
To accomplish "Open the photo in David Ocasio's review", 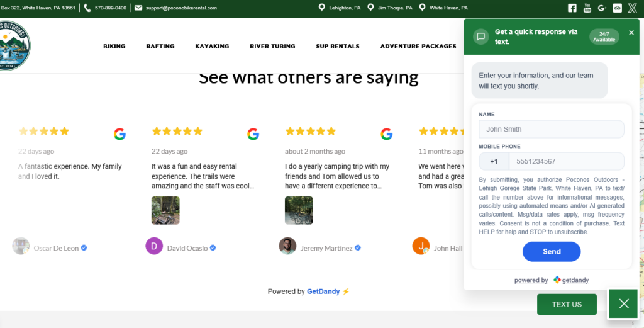I will 165,210.
